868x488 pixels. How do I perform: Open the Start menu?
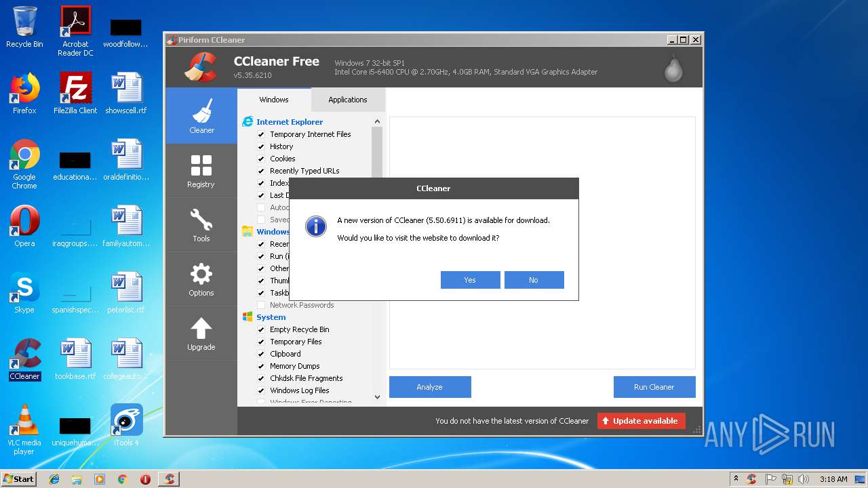point(18,479)
